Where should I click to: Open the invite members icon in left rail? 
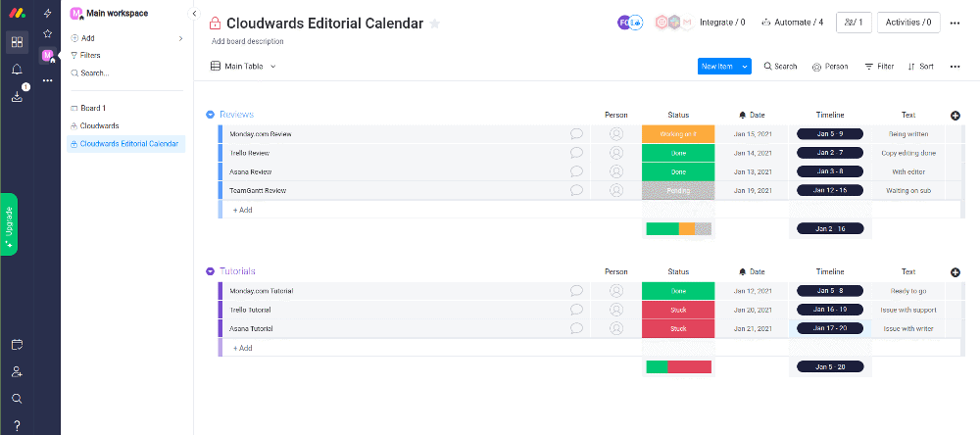(x=17, y=372)
